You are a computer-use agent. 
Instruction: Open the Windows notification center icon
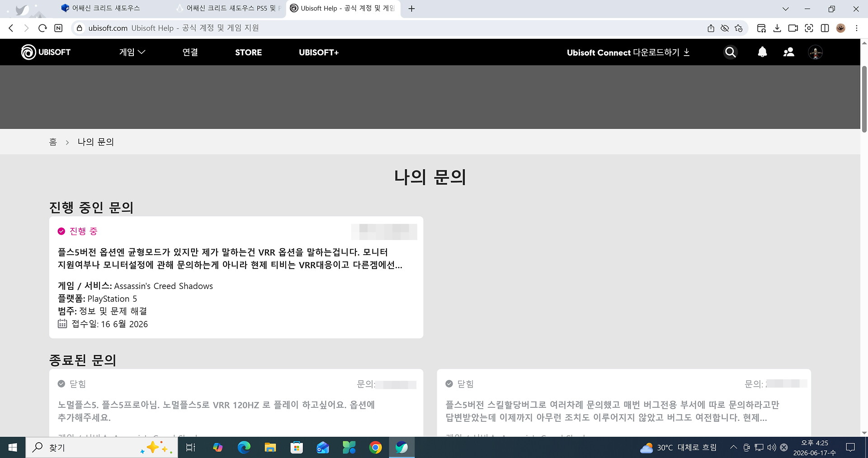pos(850,448)
